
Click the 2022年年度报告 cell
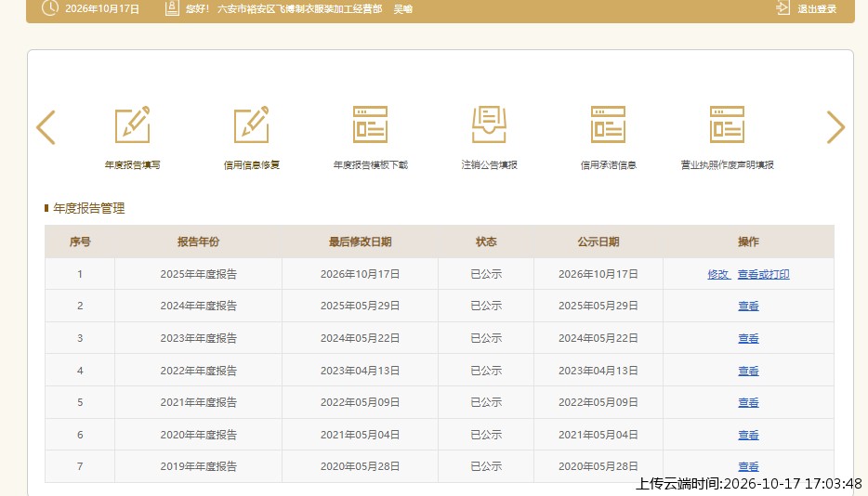pyautogui.click(x=198, y=371)
